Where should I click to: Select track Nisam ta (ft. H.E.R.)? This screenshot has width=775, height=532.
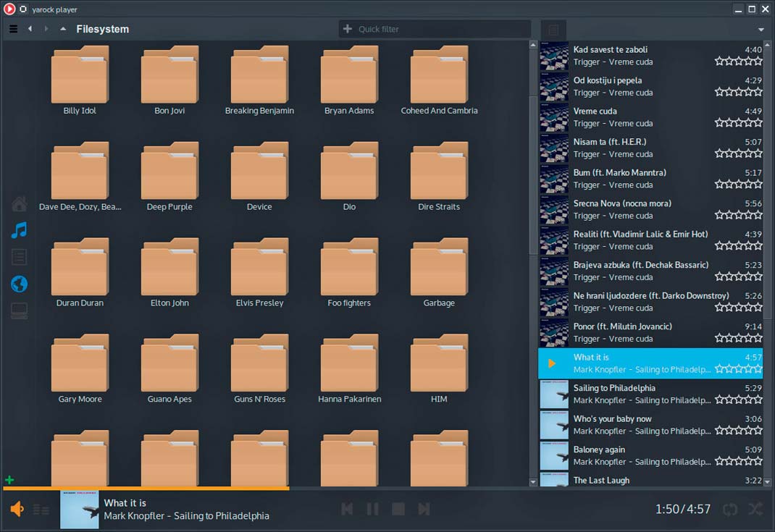(x=650, y=148)
